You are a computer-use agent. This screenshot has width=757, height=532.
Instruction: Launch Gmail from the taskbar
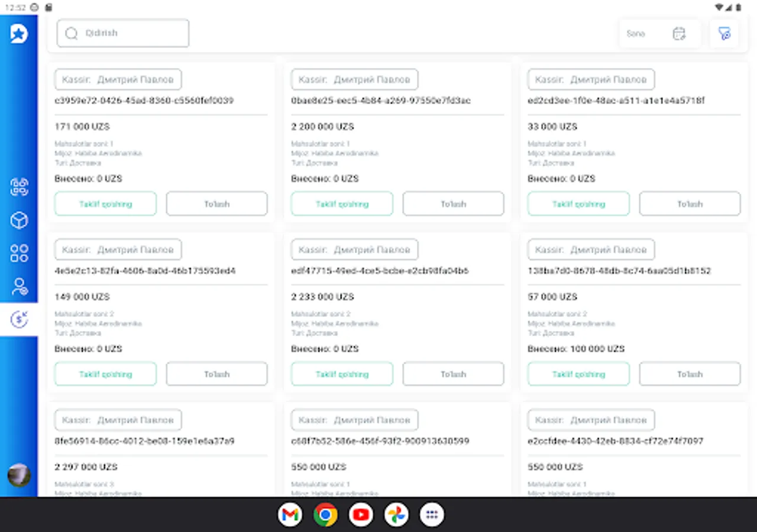point(290,515)
